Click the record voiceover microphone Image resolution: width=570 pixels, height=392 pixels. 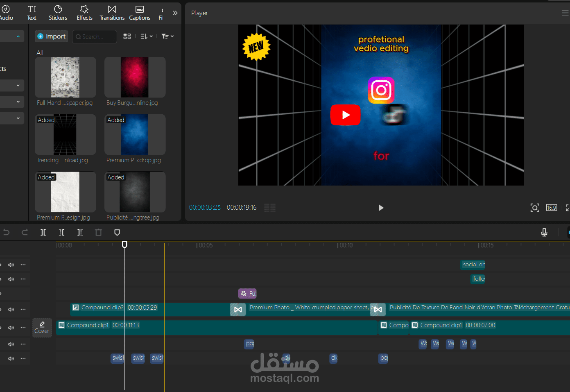[x=544, y=232]
